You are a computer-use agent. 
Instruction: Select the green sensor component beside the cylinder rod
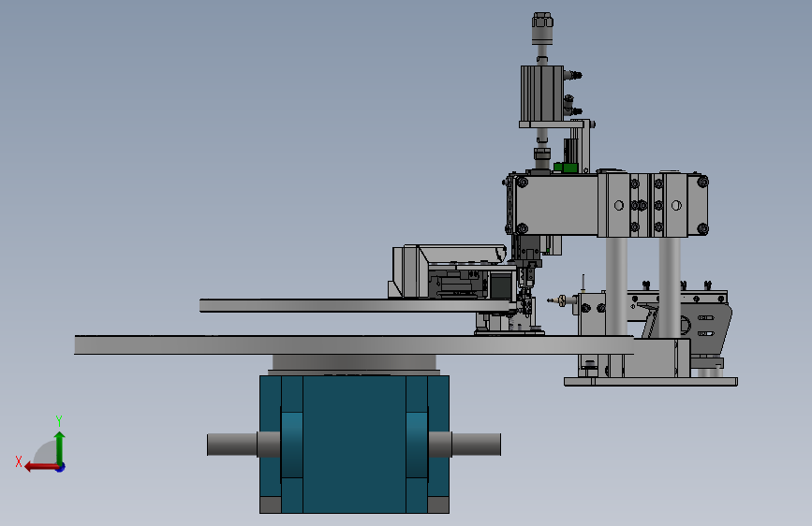click(567, 168)
